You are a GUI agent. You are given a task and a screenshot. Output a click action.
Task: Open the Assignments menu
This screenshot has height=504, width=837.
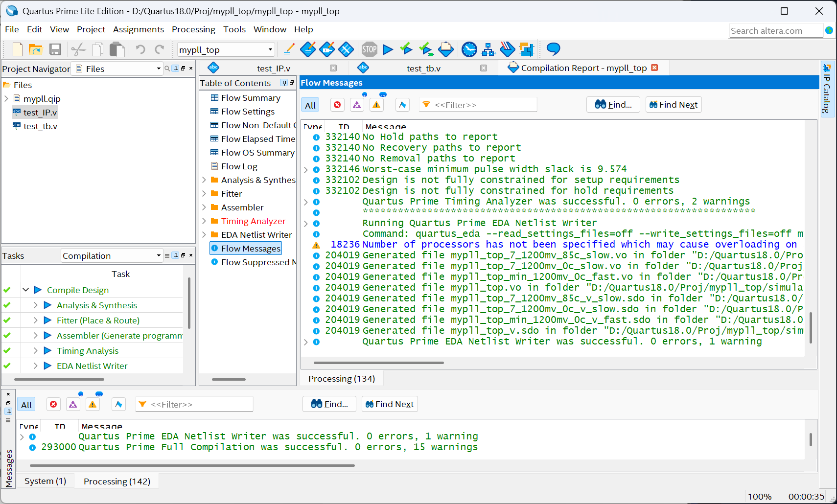click(139, 29)
